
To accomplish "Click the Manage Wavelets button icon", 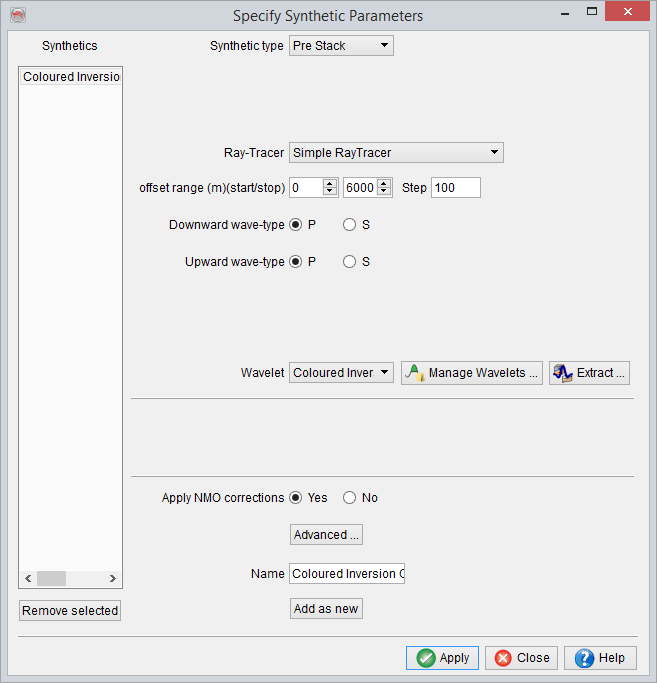I will click(415, 373).
